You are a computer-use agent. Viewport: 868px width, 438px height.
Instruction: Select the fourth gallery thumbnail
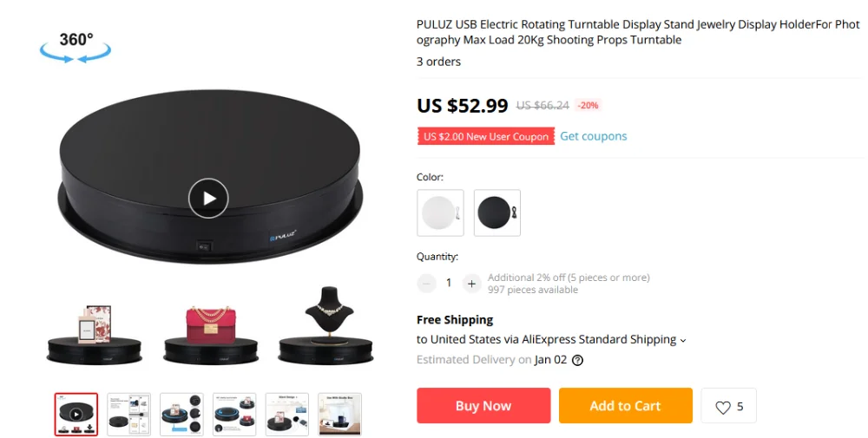[234, 415]
